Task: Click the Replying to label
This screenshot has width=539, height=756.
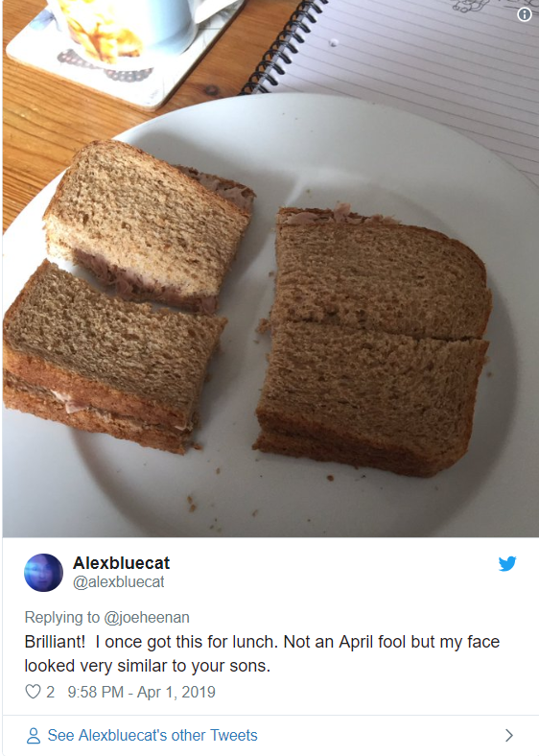Action: point(62,617)
